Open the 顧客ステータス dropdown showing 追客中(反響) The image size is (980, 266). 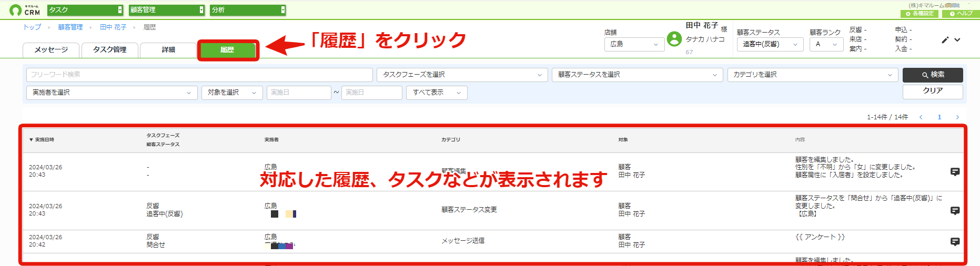[x=770, y=44]
